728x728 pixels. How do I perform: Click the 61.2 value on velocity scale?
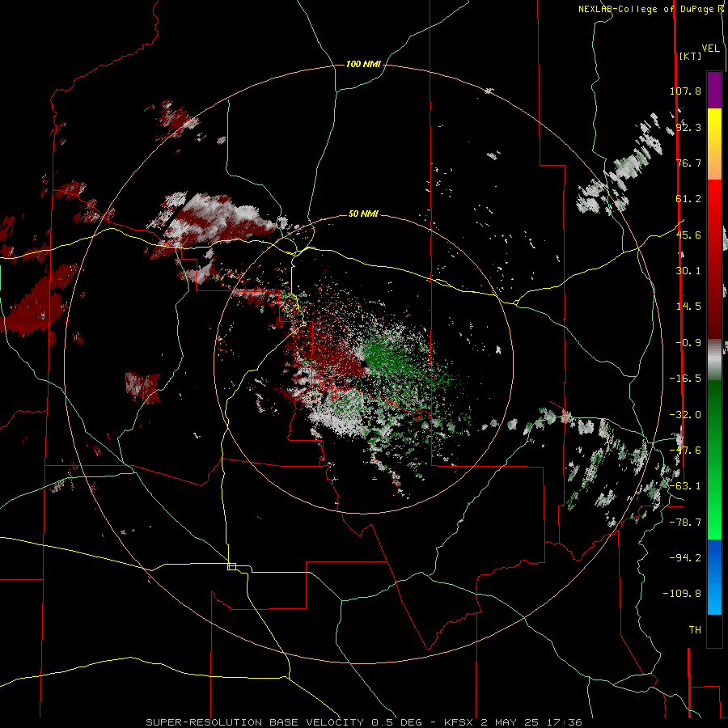[688, 199]
